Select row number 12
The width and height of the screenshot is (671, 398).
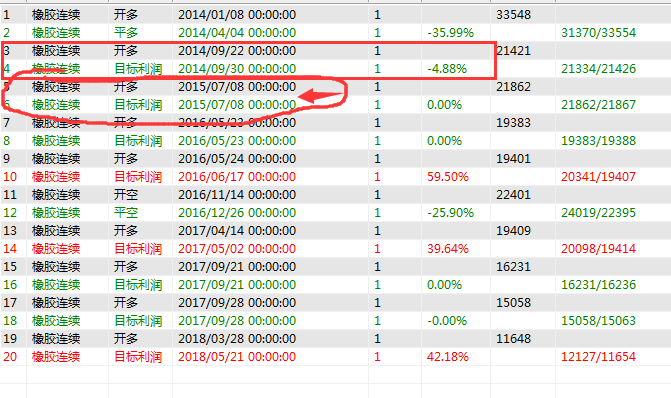click(x=10, y=213)
